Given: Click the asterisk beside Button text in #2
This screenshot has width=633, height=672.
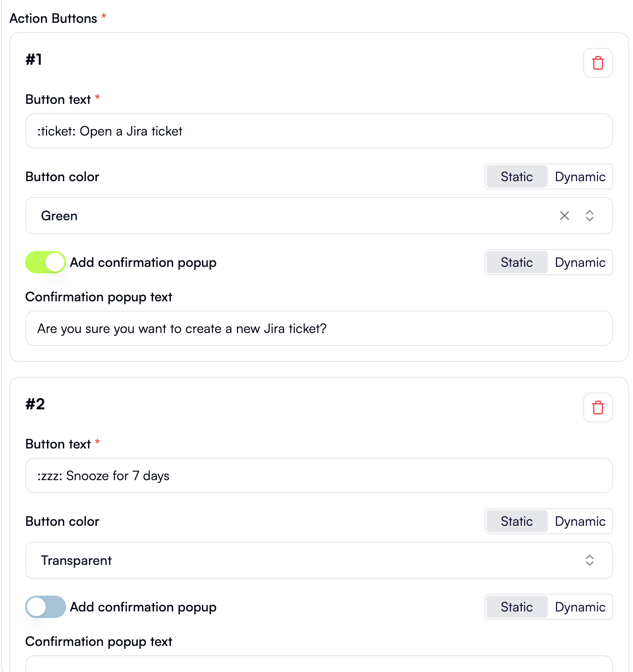Looking at the screenshot, I should point(97,441).
